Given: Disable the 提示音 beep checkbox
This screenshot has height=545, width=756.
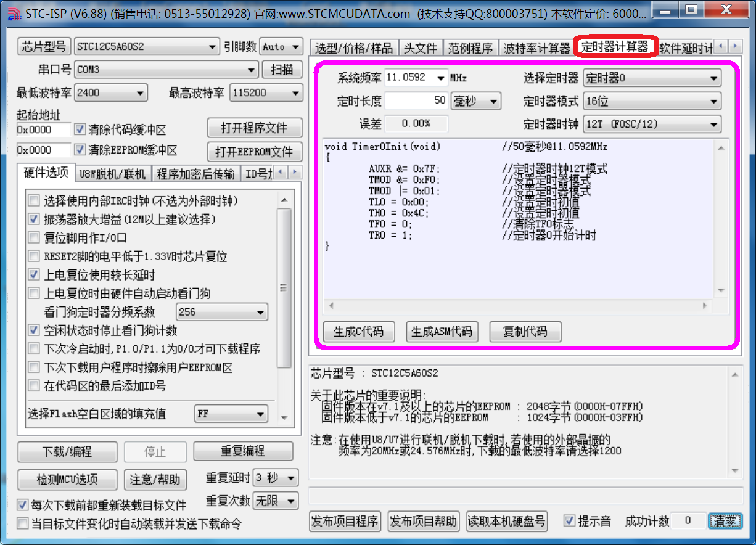Looking at the screenshot, I should coord(568,521).
